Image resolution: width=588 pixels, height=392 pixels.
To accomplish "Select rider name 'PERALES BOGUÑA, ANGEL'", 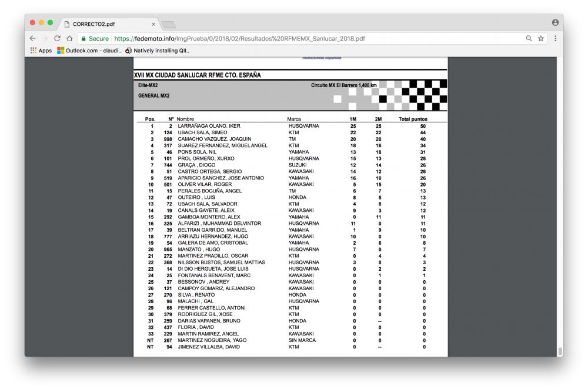I will [x=210, y=191].
